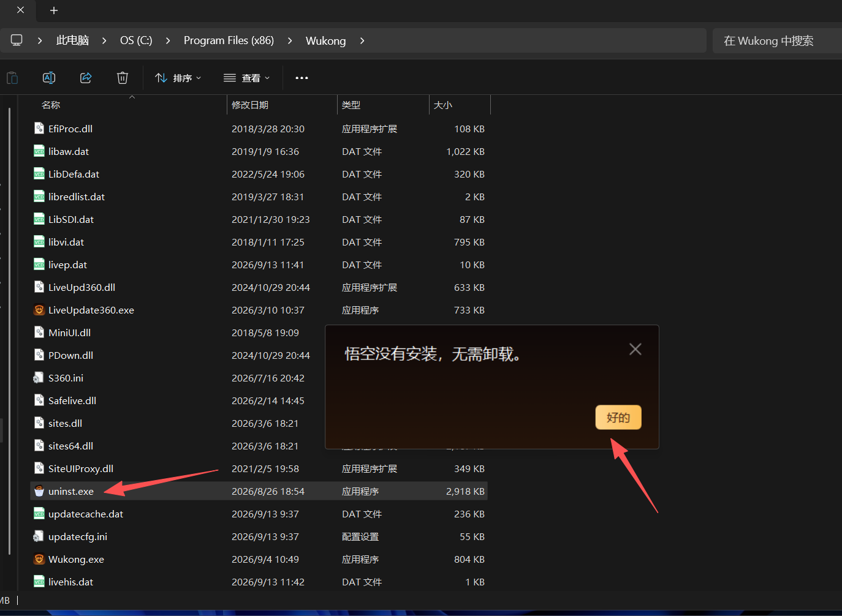Navigate to 此电脑 breadcrumb
This screenshot has width=842, height=616.
pyautogui.click(x=72, y=40)
